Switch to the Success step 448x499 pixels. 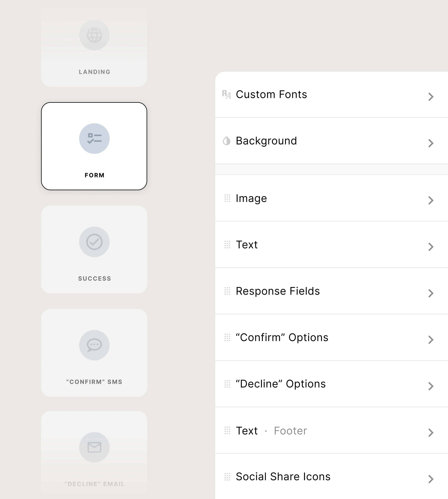tap(94, 249)
